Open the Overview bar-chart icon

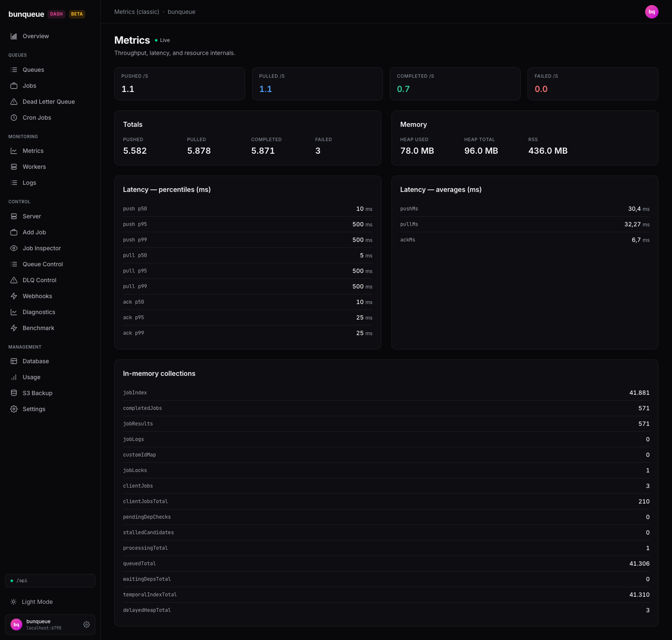tap(14, 36)
